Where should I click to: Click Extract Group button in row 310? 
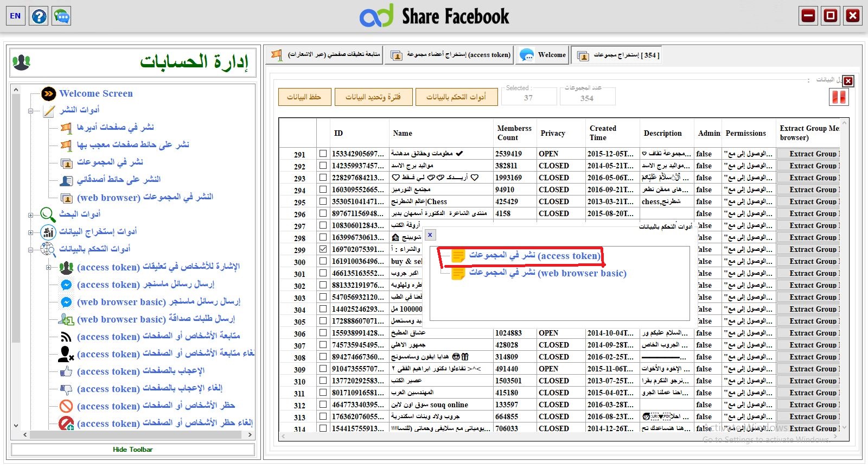pyautogui.click(x=808, y=381)
